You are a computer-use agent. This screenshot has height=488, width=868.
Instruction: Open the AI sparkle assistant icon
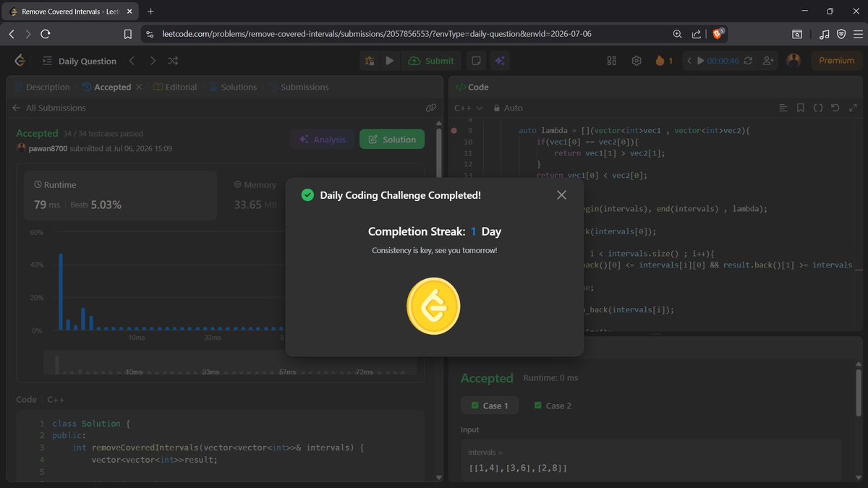click(499, 61)
